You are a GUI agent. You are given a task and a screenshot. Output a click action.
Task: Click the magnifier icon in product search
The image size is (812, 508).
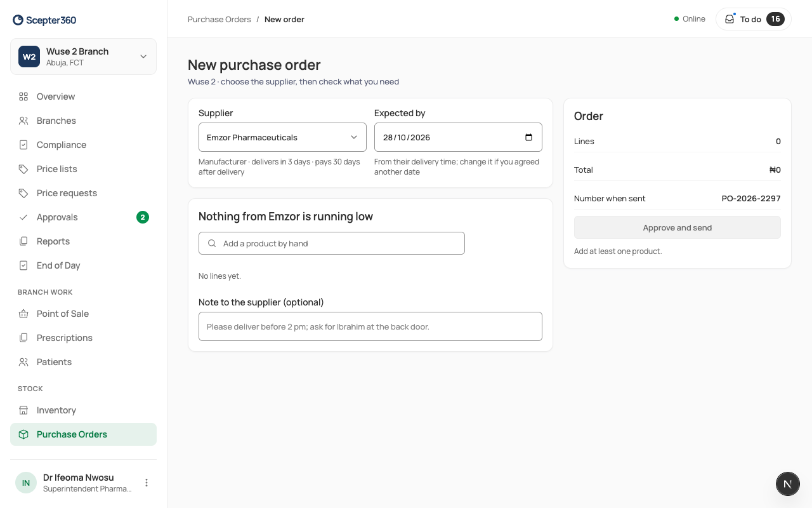point(212,243)
